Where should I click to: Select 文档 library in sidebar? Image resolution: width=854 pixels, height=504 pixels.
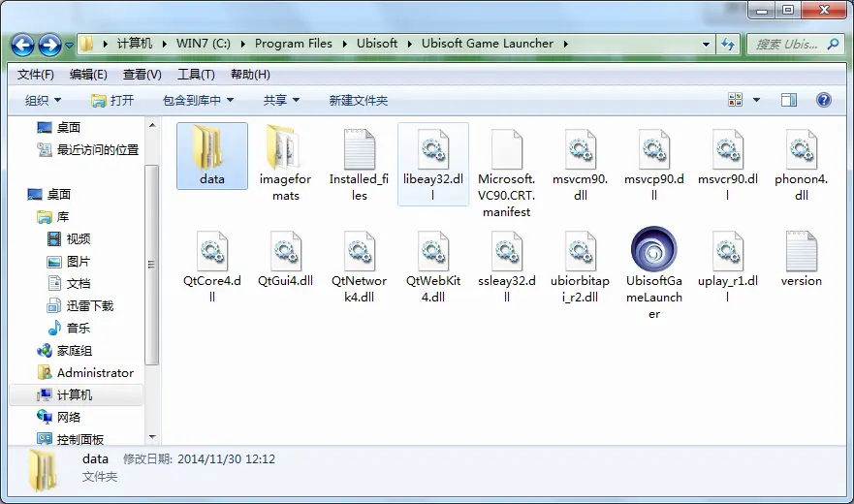[x=69, y=284]
